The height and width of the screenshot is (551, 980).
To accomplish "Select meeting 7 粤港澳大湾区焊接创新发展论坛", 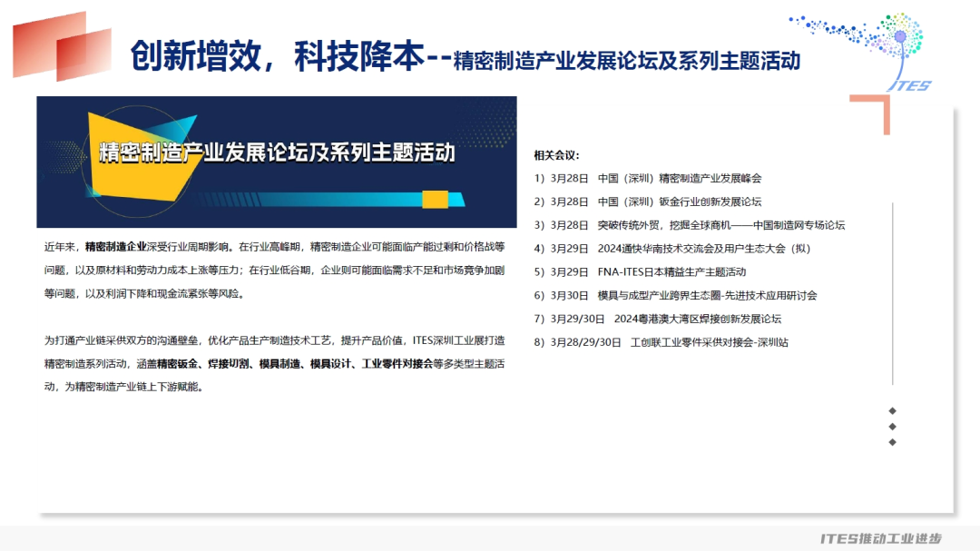I will 658,319.
